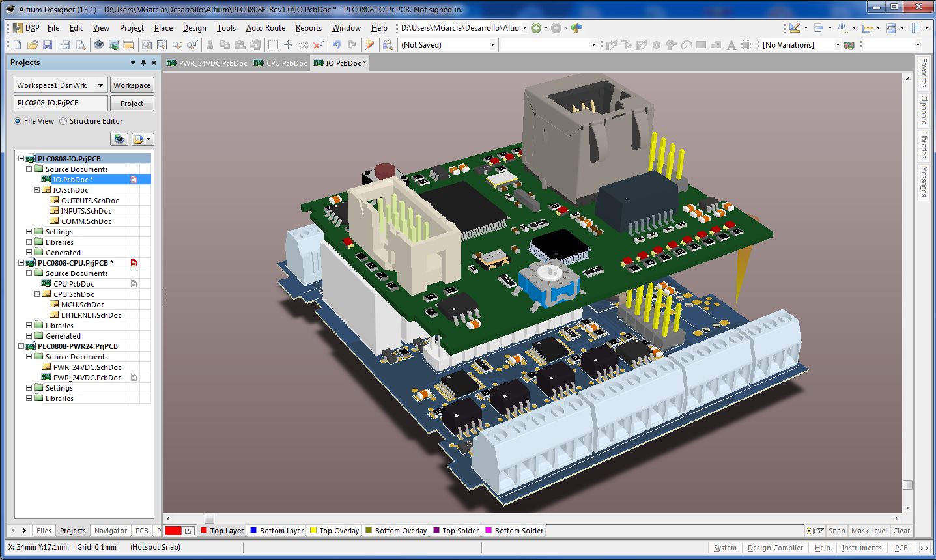
Task: Click the PLC0808-IO.PrjPCB project name field
Action: coord(61,103)
